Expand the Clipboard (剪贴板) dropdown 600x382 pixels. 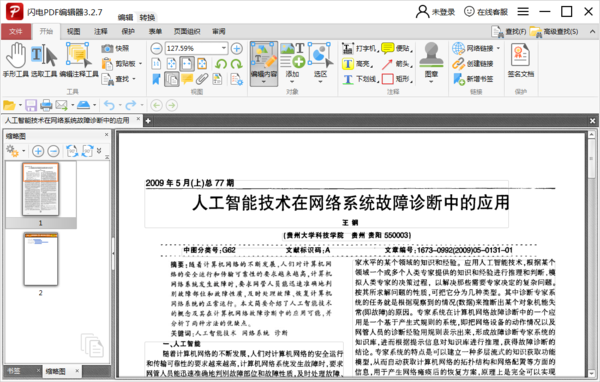click(140, 64)
